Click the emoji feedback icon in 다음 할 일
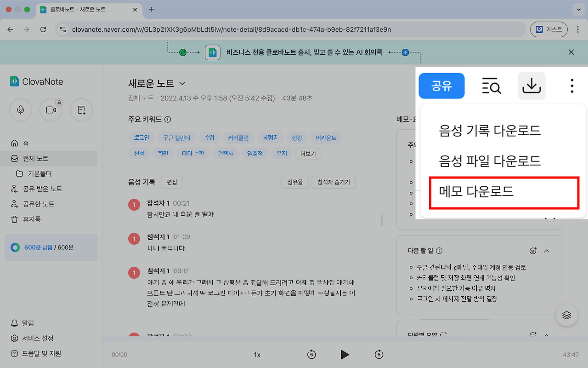The width and height of the screenshot is (588, 368). point(533,251)
